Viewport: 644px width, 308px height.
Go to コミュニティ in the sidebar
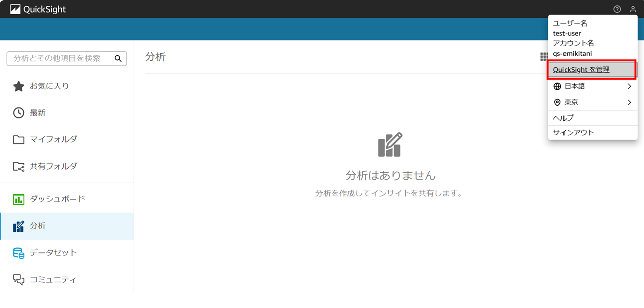tap(67, 279)
